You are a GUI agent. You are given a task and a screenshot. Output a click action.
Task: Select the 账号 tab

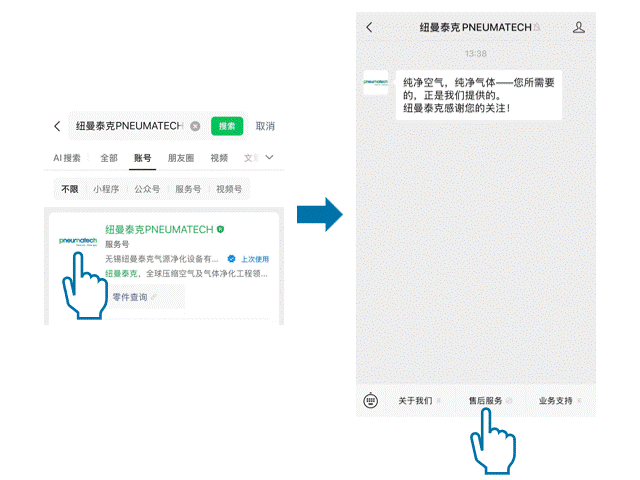pos(142,158)
